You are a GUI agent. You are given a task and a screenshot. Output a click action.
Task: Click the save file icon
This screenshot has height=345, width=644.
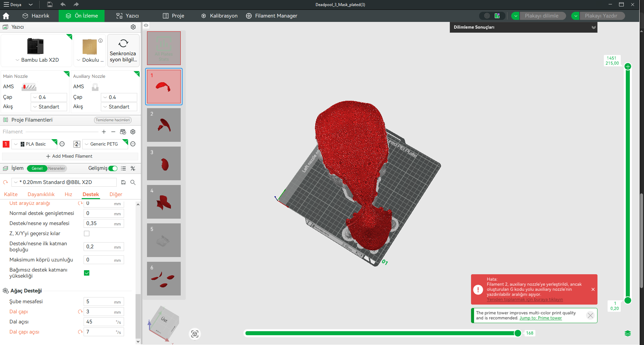(x=50, y=4)
